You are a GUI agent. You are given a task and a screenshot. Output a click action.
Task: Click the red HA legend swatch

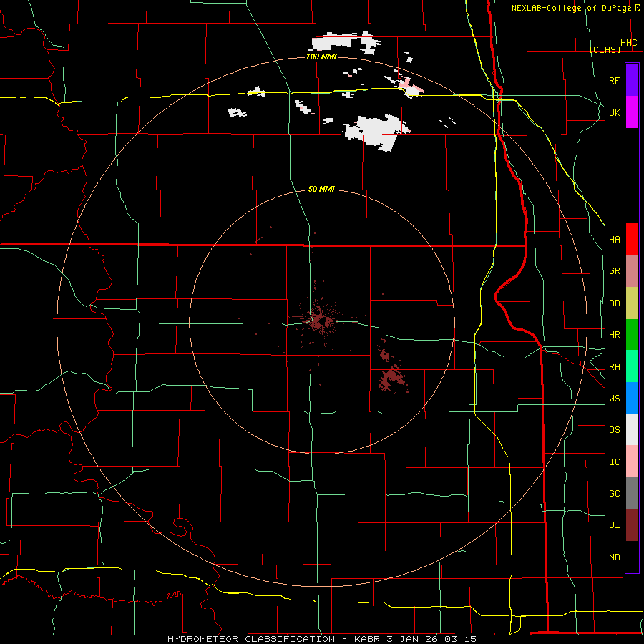(x=632, y=239)
